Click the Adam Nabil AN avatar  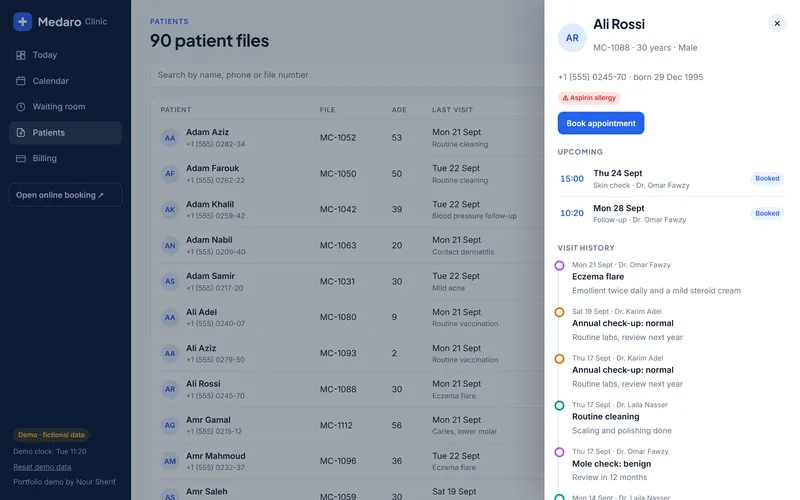170,245
